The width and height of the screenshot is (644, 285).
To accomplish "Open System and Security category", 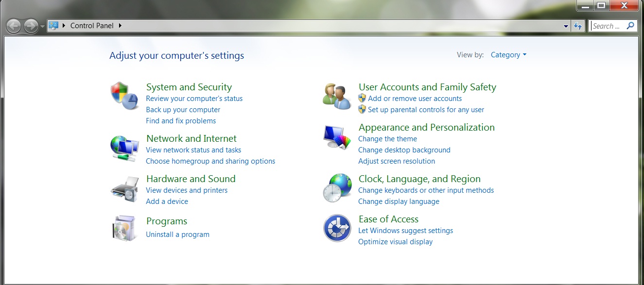I will coord(189,87).
